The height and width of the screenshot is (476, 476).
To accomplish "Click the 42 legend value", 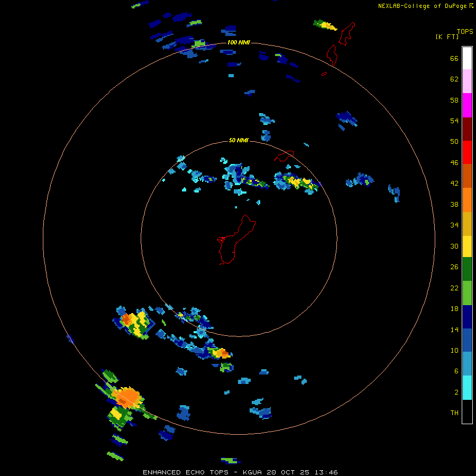I will point(454,184).
